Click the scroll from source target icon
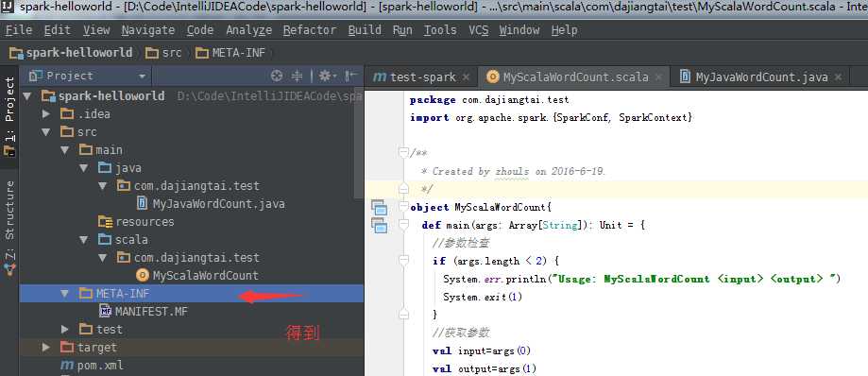Image resolution: width=868 pixels, height=376 pixels. pyautogui.click(x=277, y=76)
